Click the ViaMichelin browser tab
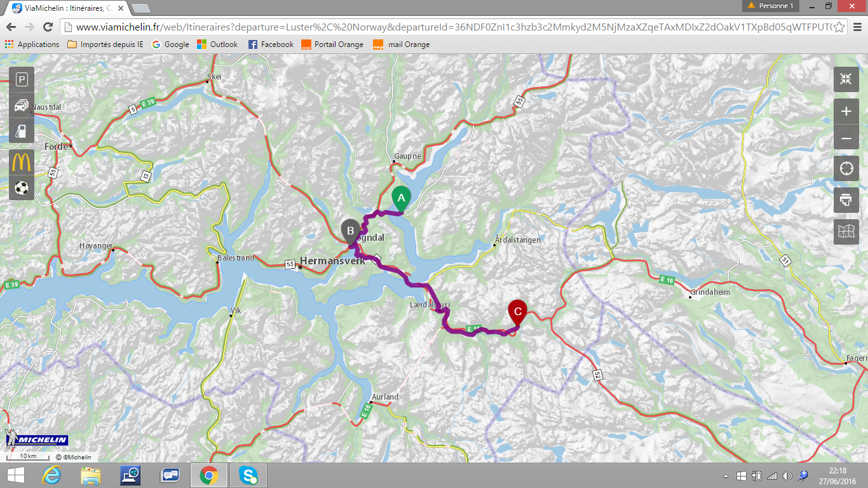868x488 pixels. [x=64, y=7]
